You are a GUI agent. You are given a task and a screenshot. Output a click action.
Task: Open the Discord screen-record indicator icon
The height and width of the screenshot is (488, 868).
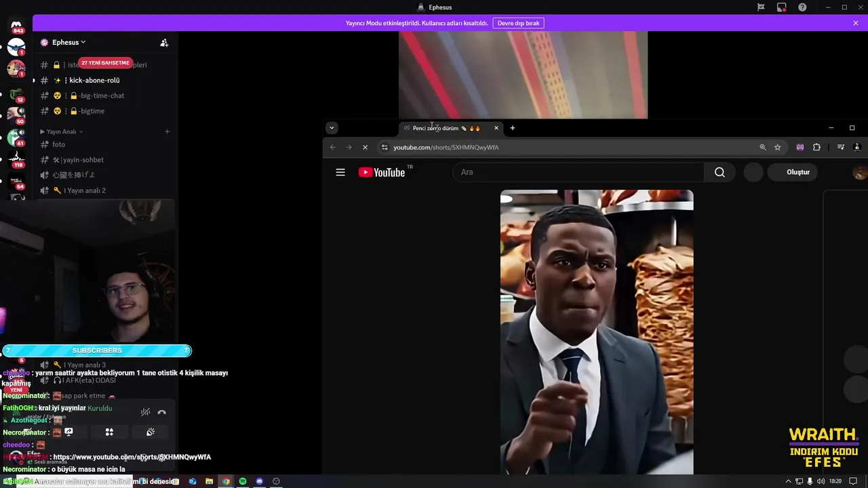click(x=781, y=7)
